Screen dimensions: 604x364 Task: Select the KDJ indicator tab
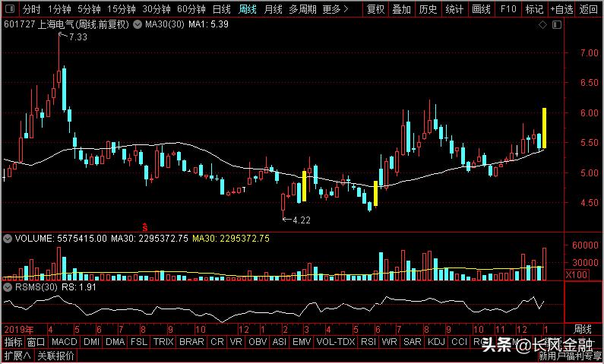[436, 341]
